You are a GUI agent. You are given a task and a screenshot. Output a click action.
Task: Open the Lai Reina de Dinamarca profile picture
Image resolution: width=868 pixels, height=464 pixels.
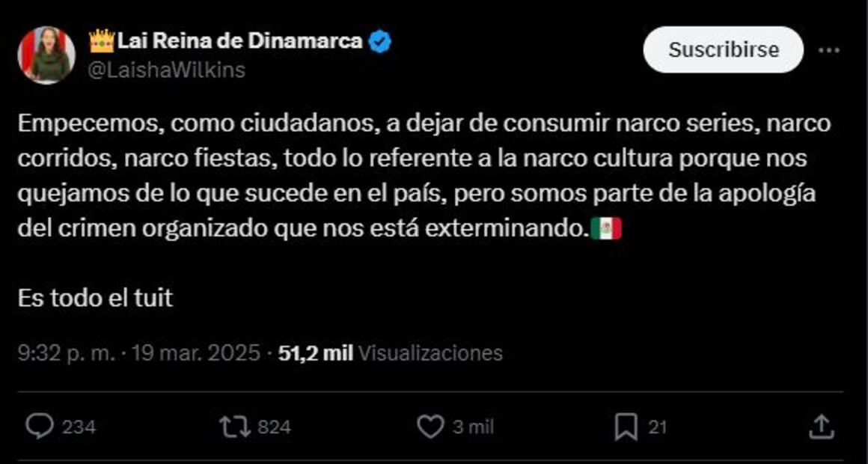tap(46, 55)
